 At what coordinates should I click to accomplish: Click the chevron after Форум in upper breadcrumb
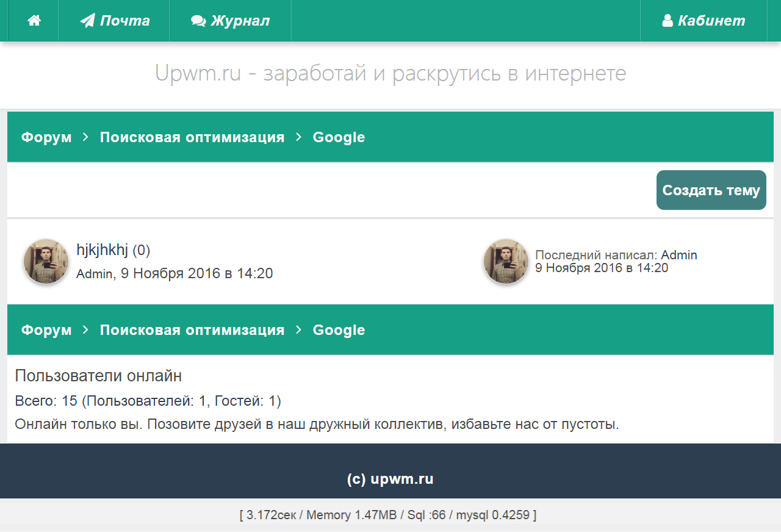(x=86, y=137)
